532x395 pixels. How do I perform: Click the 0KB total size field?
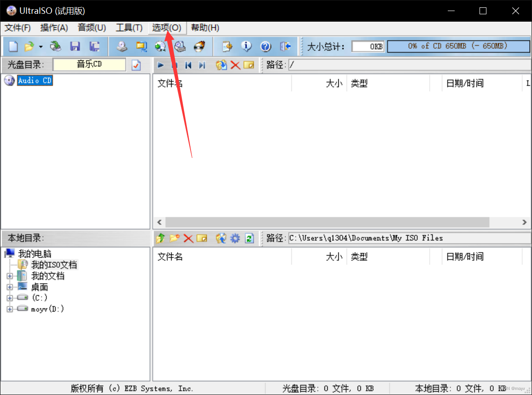368,46
